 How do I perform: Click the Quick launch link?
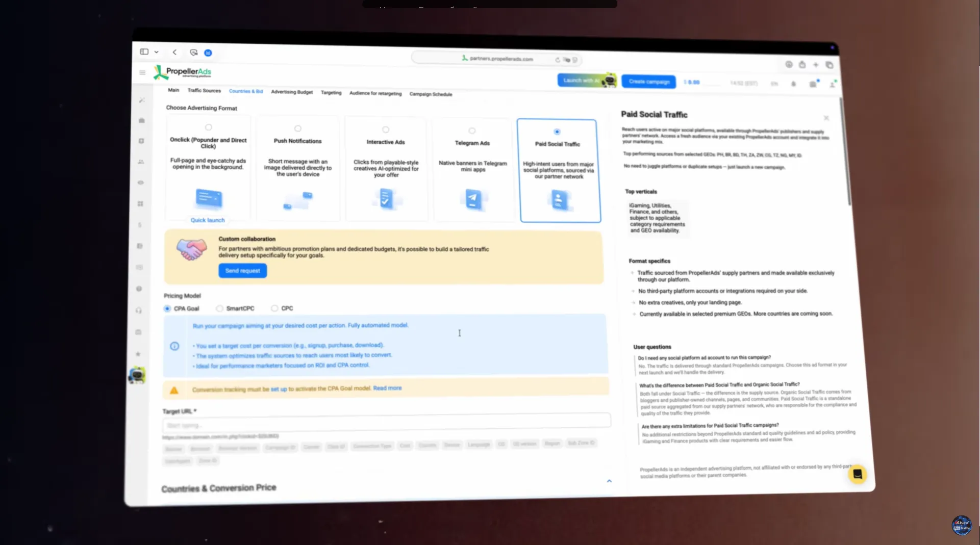tap(208, 220)
